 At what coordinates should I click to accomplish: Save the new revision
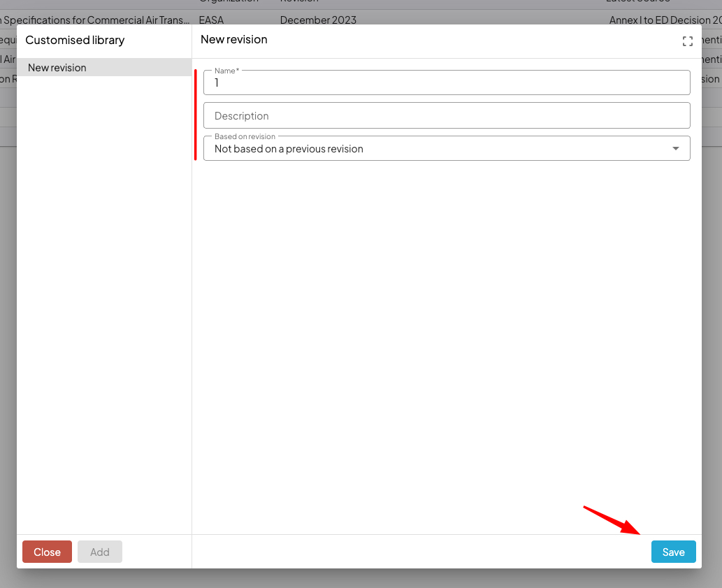(x=673, y=552)
